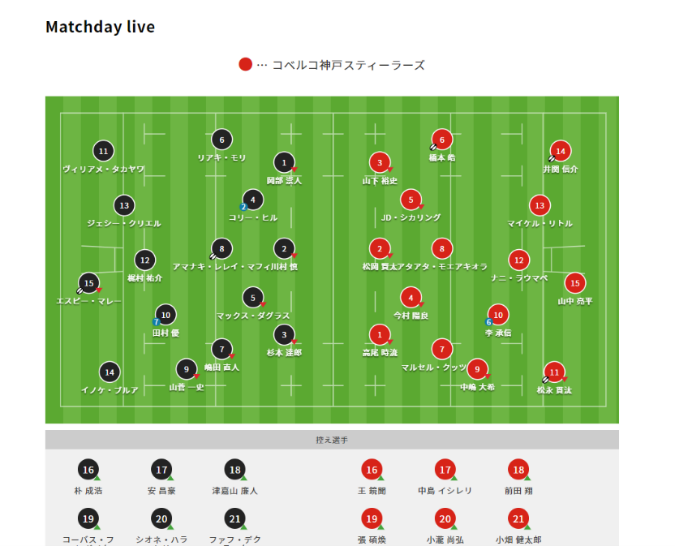
Task: Click black substitute number 21 icon
Action: coord(235,519)
